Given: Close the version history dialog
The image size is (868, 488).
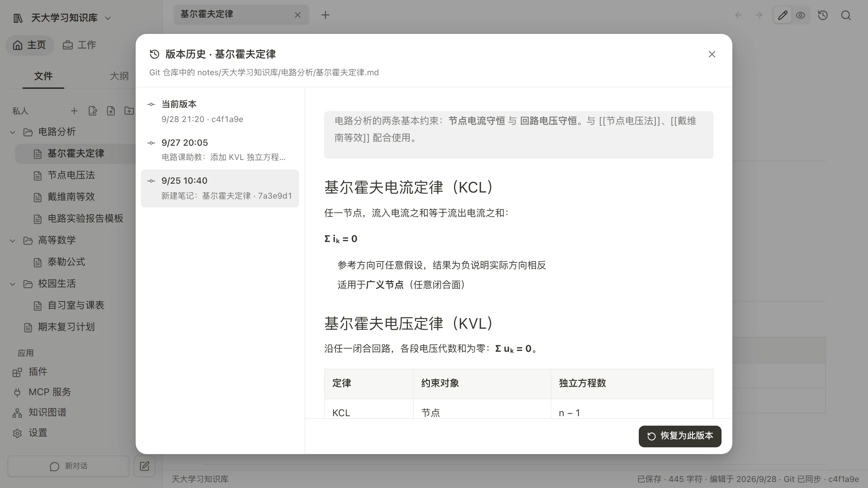Looking at the screenshot, I should (x=712, y=55).
